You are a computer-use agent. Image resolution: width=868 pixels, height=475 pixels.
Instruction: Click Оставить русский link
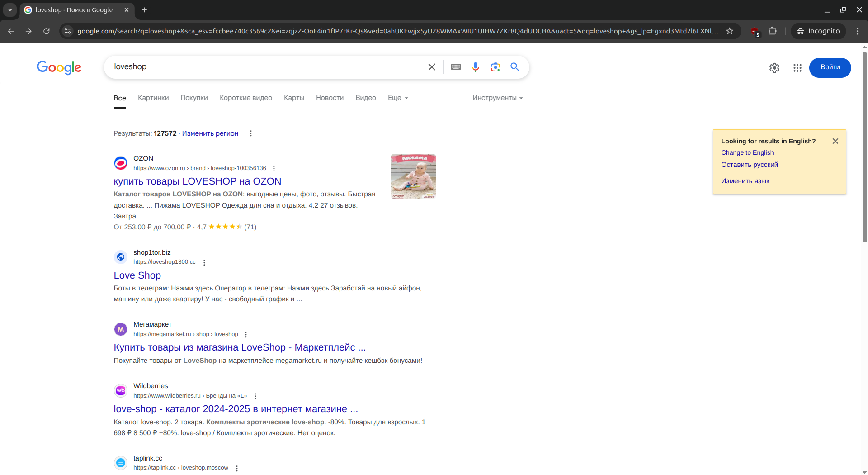750,165
